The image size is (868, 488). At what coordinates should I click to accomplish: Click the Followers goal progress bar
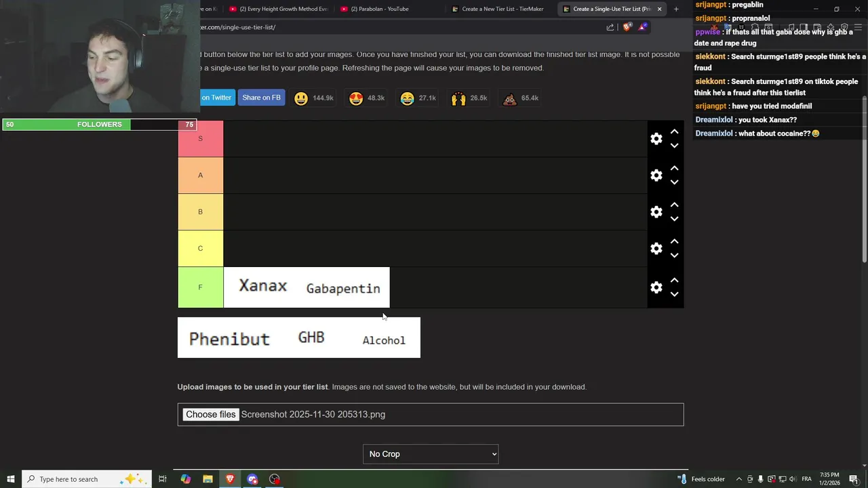(x=100, y=125)
